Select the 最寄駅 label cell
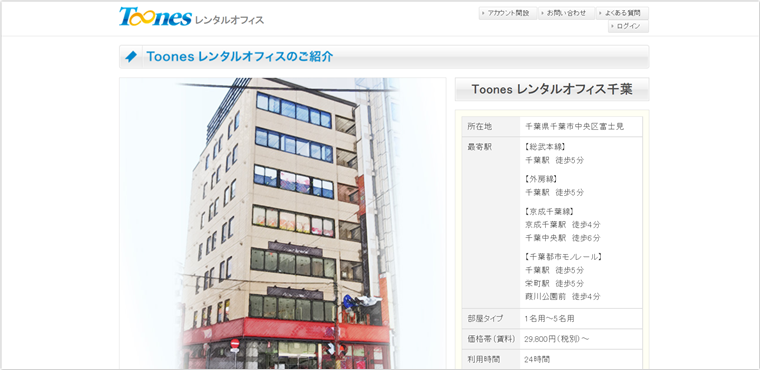 point(491,223)
